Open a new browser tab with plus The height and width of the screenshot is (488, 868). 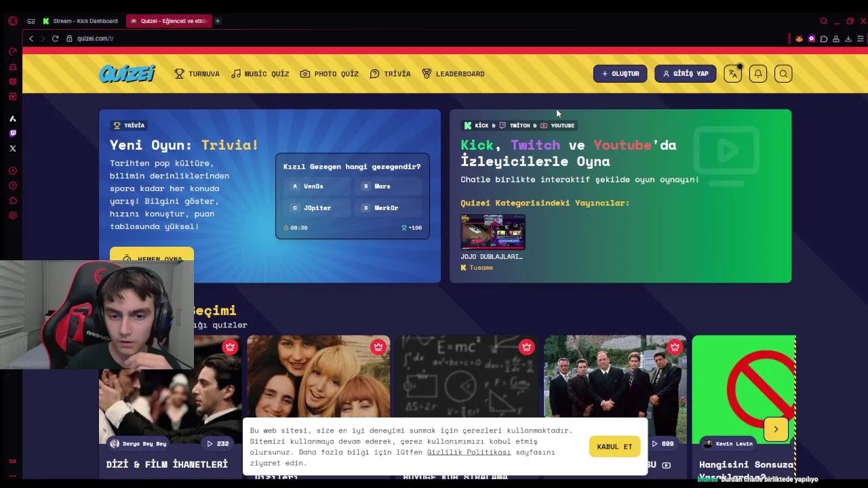(x=218, y=21)
